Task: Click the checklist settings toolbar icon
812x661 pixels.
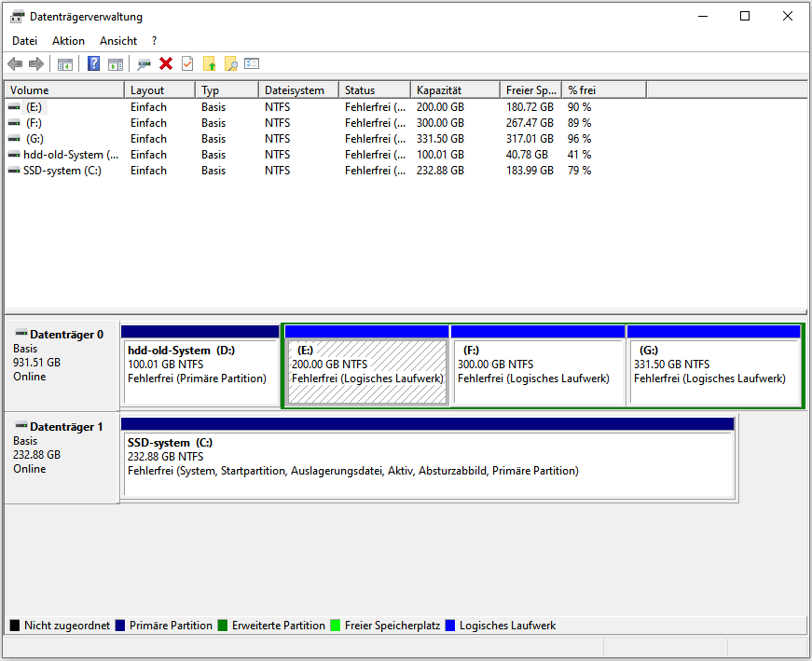Action: [x=252, y=63]
